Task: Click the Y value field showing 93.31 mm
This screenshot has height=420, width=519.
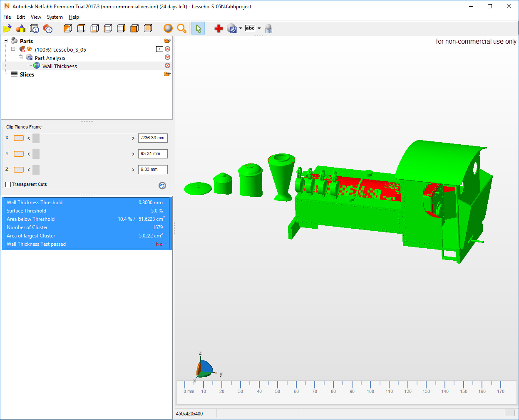Action: coord(153,154)
